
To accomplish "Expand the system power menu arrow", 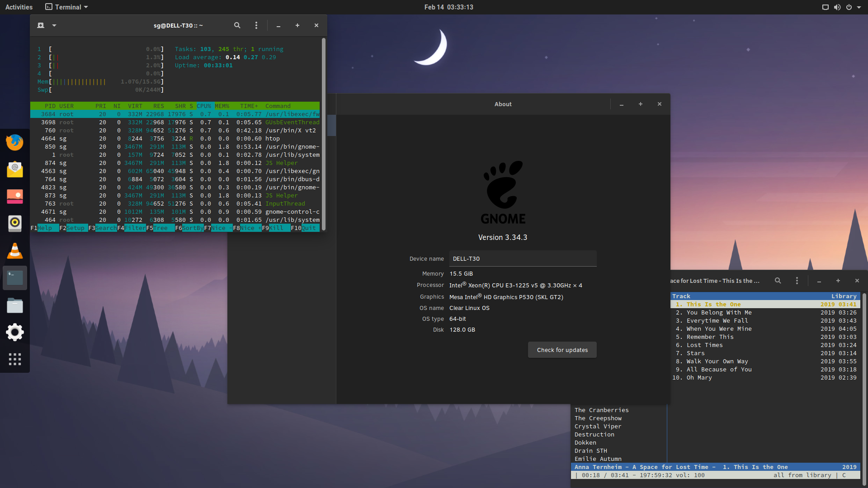I will click(859, 7).
